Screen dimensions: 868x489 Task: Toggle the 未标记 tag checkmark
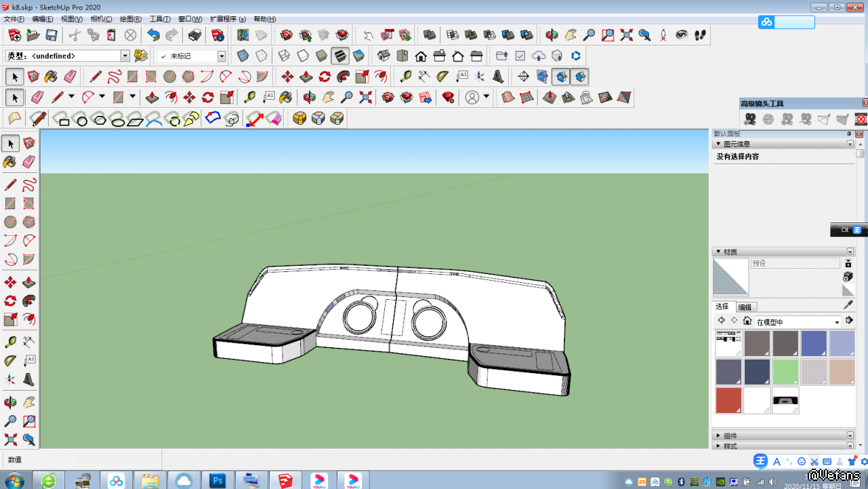click(x=163, y=56)
